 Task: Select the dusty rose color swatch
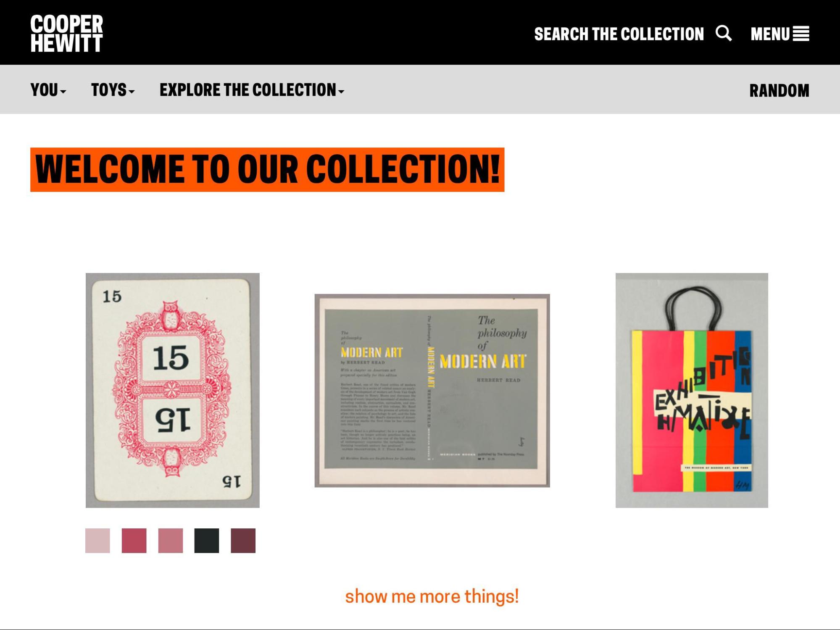pos(171,541)
